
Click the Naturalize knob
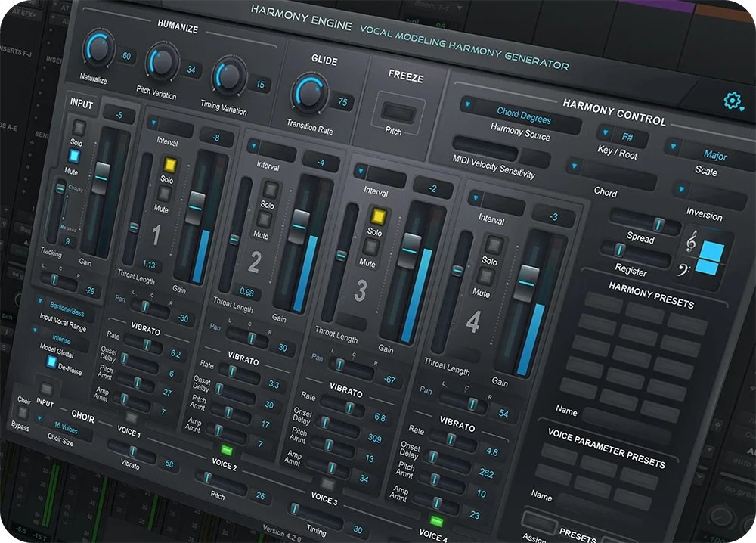pos(100,48)
